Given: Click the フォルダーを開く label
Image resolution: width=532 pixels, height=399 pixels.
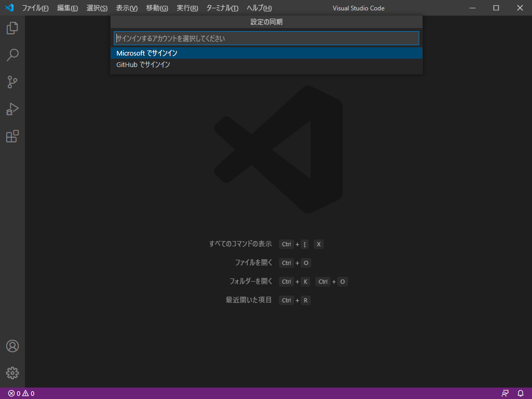Looking at the screenshot, I should click(x=251, y=281).
